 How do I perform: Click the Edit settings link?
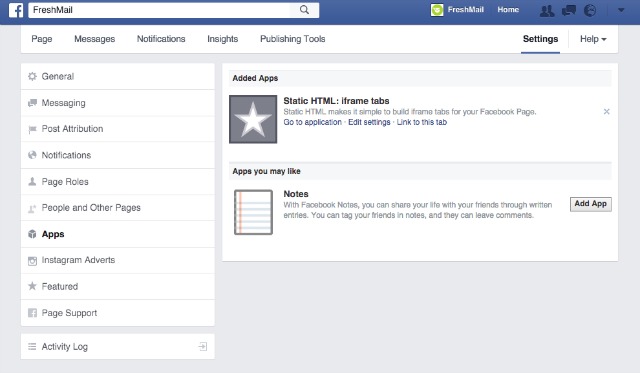click(369, 122)
